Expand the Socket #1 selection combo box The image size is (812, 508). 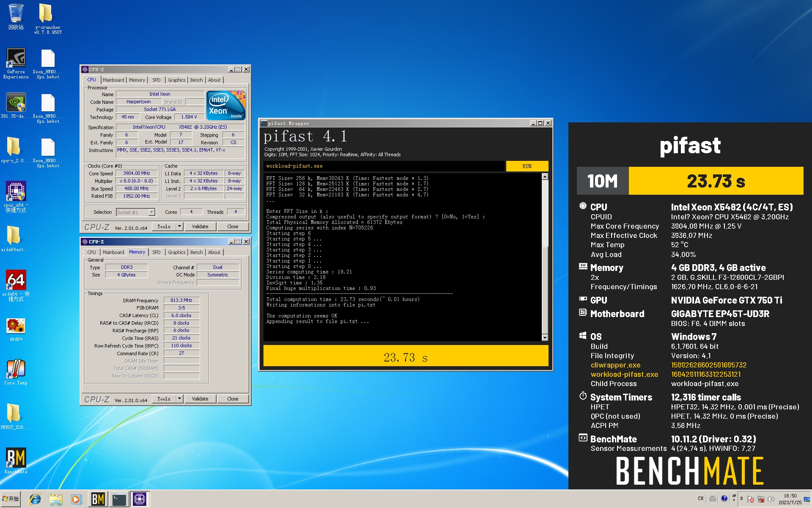click(x=135, y=212)
